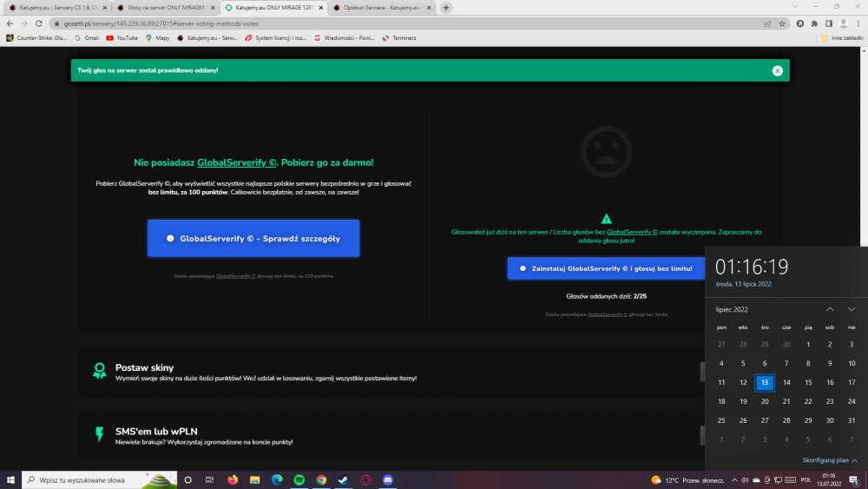
Task: Open Spotify from taskbar
Action: click(299, 480)
